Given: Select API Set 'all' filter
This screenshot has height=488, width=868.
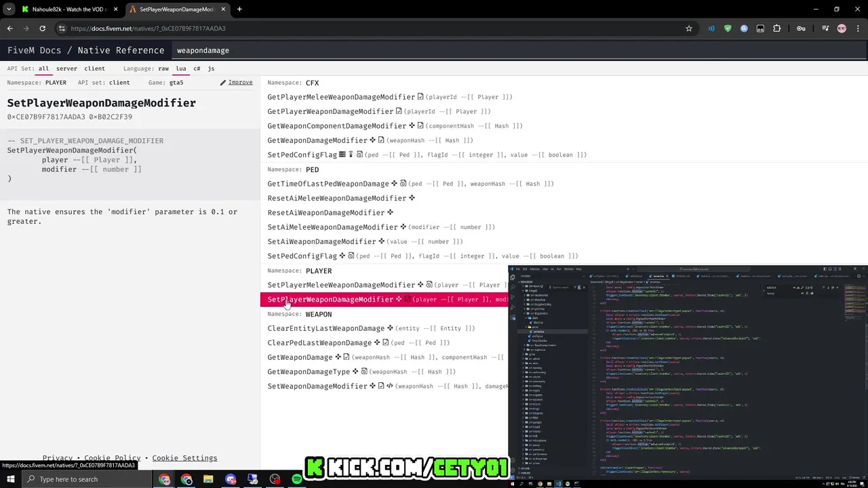Looking at the screenshot, I should 43,68.
